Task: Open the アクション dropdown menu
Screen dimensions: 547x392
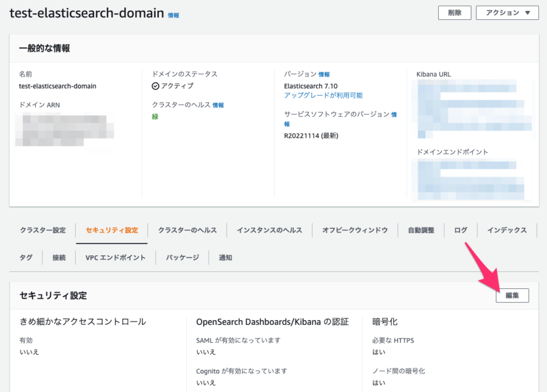Action: click(x=507, y=13)
